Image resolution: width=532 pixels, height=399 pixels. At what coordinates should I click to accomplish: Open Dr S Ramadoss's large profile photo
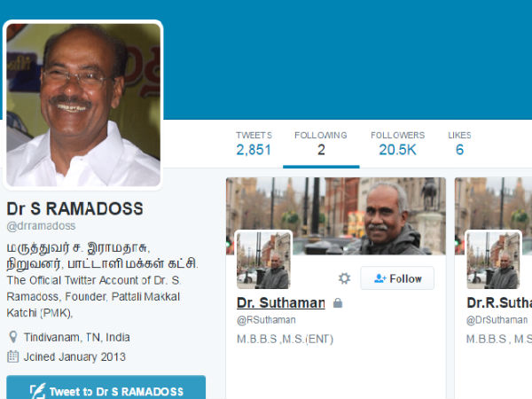[83, 105]
